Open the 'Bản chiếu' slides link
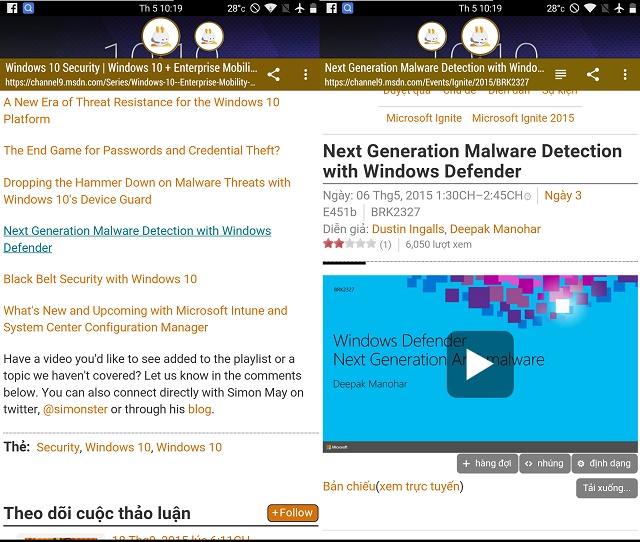Viewport: 640px width, 542px height. point(349,486)
